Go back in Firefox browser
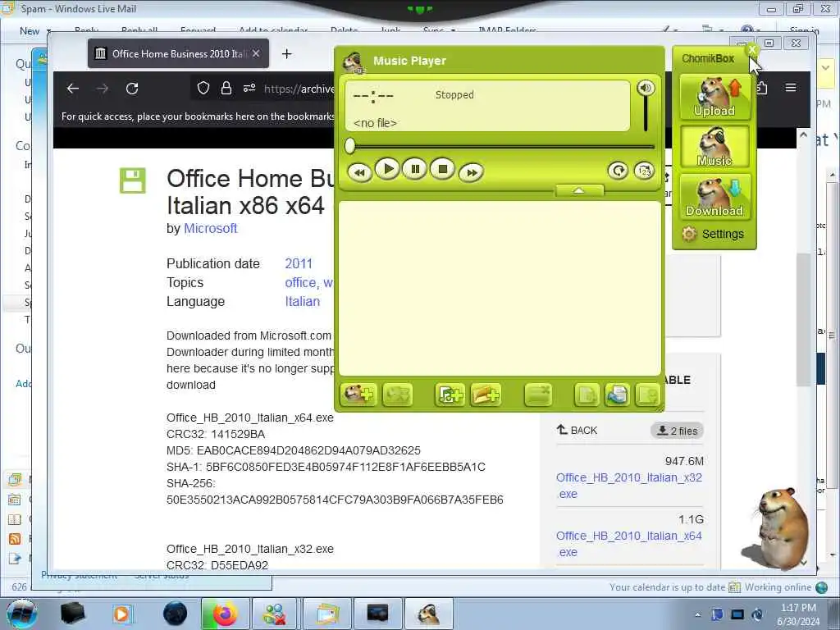The height and width of the screenshot is (630, 840). tap(73, 89)
